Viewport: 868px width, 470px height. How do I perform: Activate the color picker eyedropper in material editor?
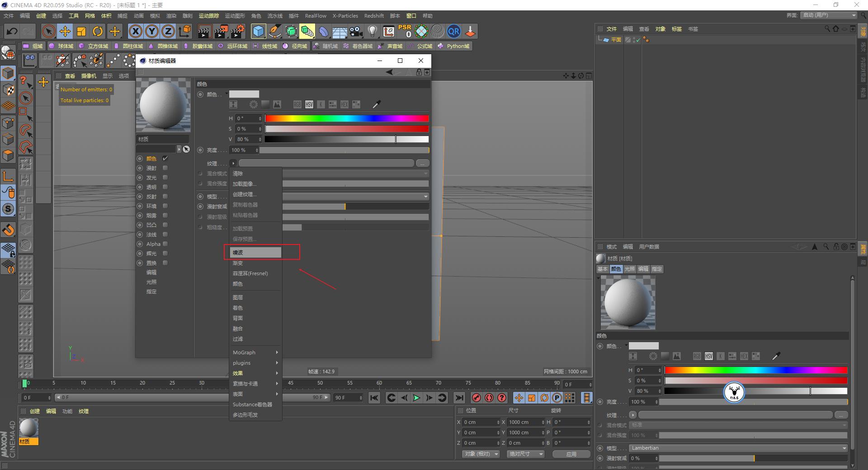pos(376,104)
